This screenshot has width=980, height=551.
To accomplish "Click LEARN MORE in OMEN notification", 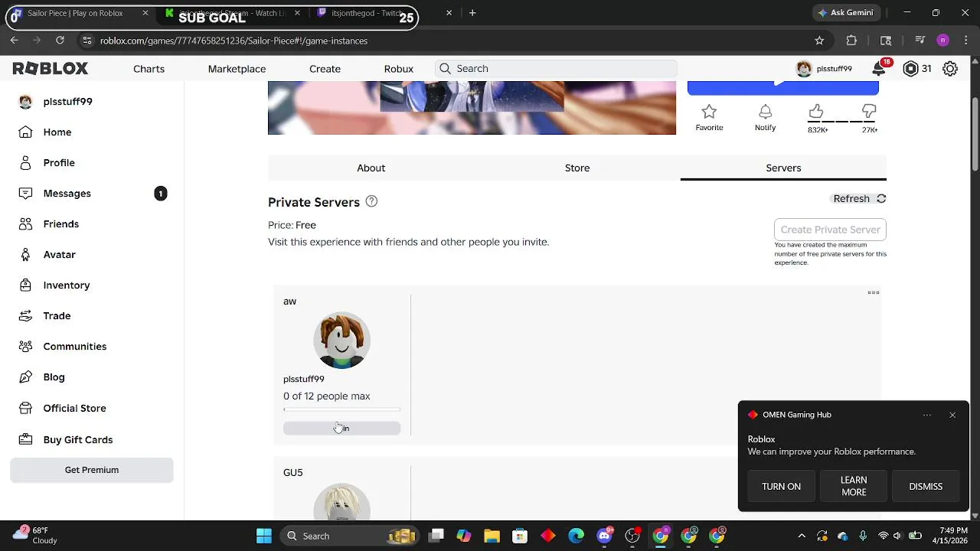I will 854,487.
